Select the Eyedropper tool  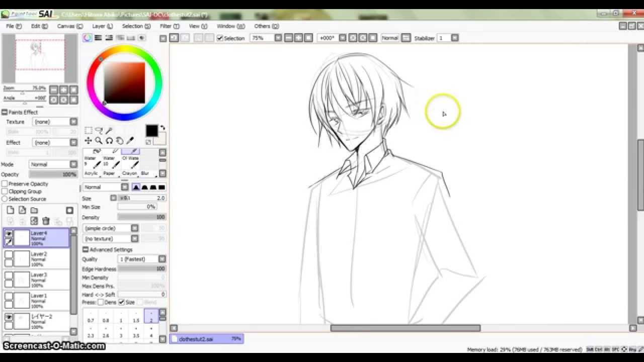(x=129, y=140)
